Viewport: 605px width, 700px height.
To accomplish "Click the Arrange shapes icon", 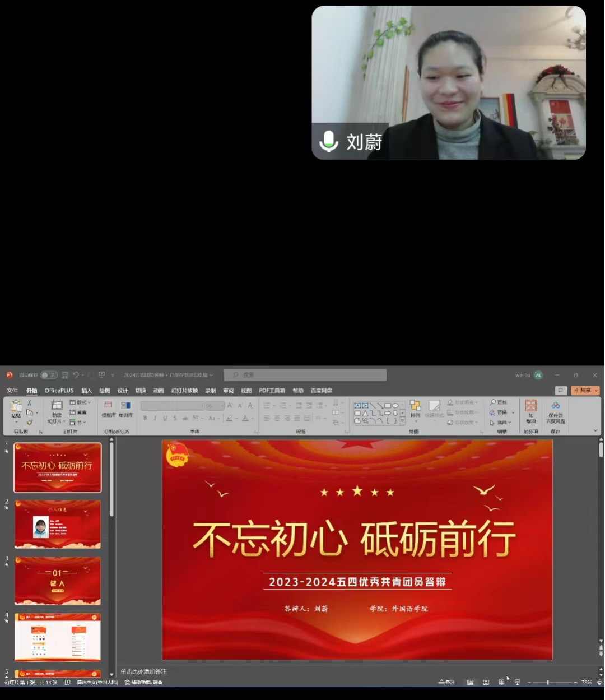I will pos(415,406).
